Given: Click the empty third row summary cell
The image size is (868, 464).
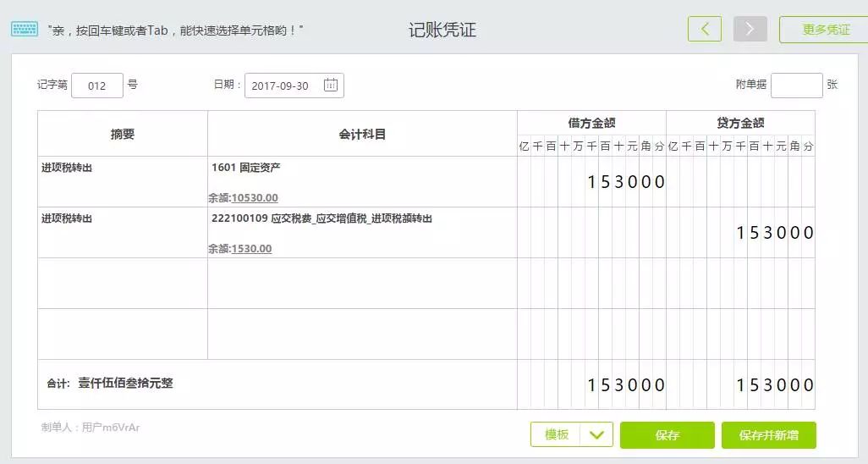Looking at the screenshot, I should tap(123, 283).
